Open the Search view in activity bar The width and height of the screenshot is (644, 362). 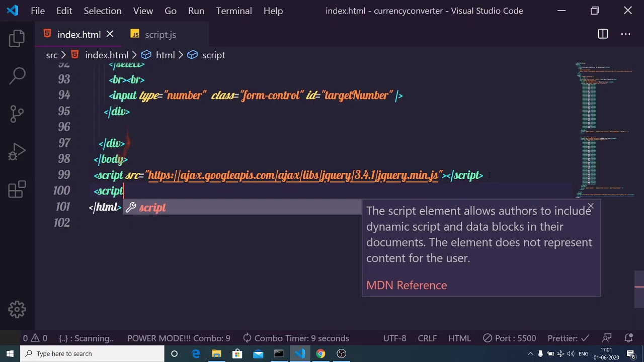click(17, 76)
